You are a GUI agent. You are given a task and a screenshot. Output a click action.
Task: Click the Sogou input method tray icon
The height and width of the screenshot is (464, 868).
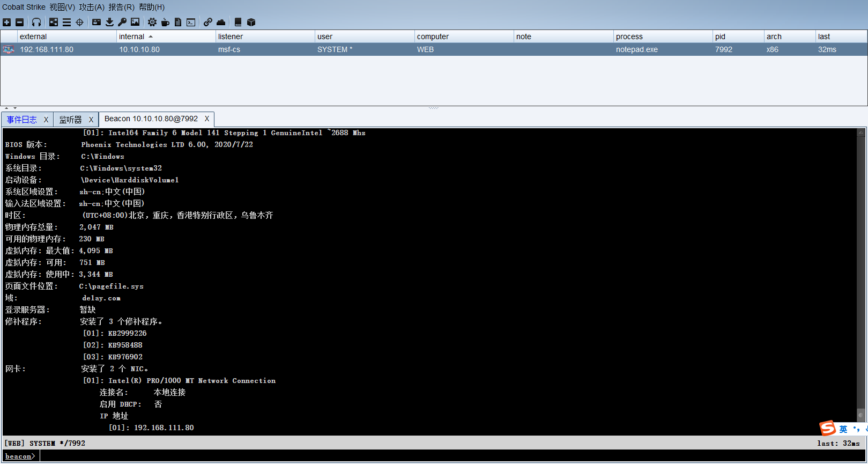[828, 428]
